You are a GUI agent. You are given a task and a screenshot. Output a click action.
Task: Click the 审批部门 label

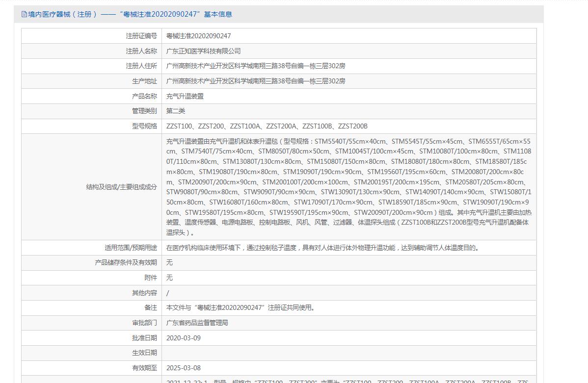144,323
